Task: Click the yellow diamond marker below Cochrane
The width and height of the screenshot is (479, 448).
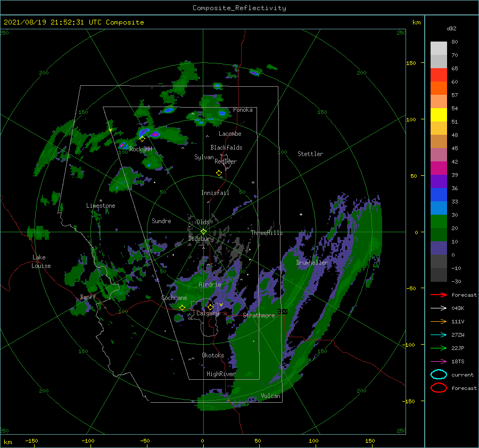Action: pos(182,307)
